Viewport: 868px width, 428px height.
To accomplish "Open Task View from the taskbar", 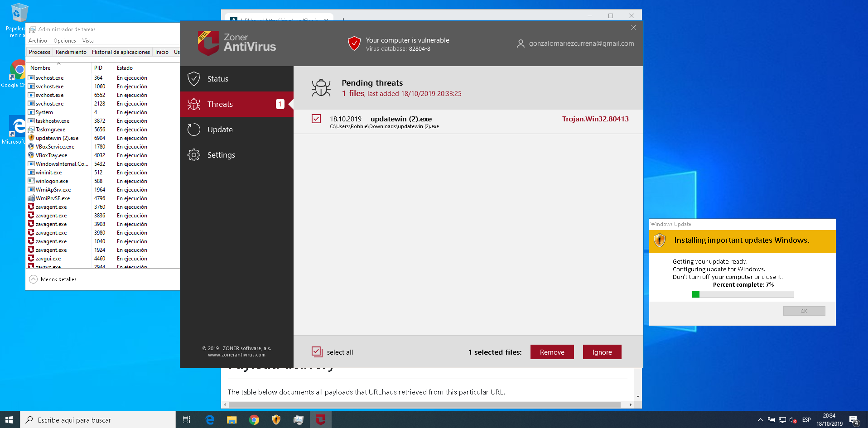I will [186, 420].
